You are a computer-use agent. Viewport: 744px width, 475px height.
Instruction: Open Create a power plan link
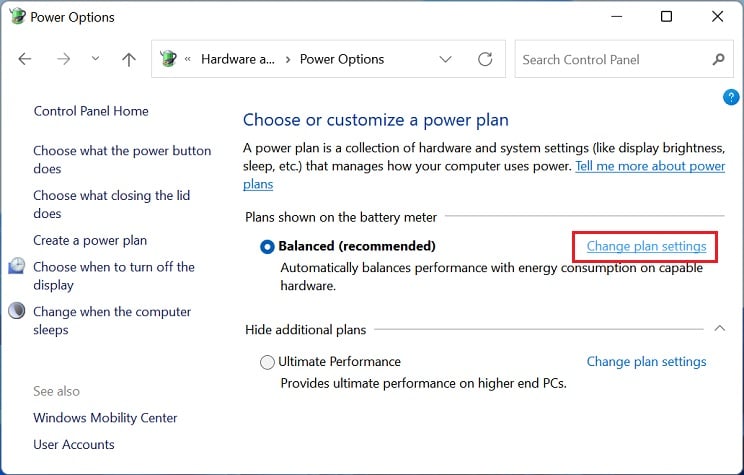[x=90, y=241]
